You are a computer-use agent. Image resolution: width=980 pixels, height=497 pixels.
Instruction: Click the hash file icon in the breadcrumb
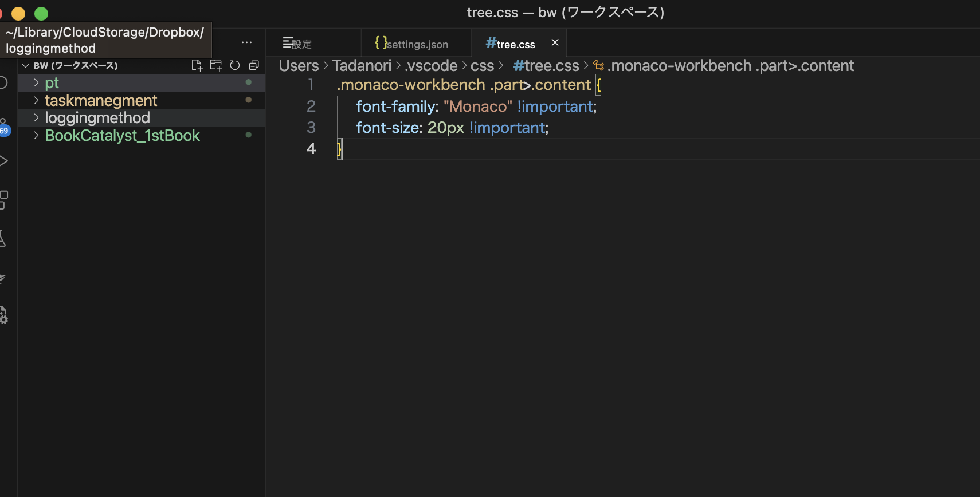click(x=519, y=66)
